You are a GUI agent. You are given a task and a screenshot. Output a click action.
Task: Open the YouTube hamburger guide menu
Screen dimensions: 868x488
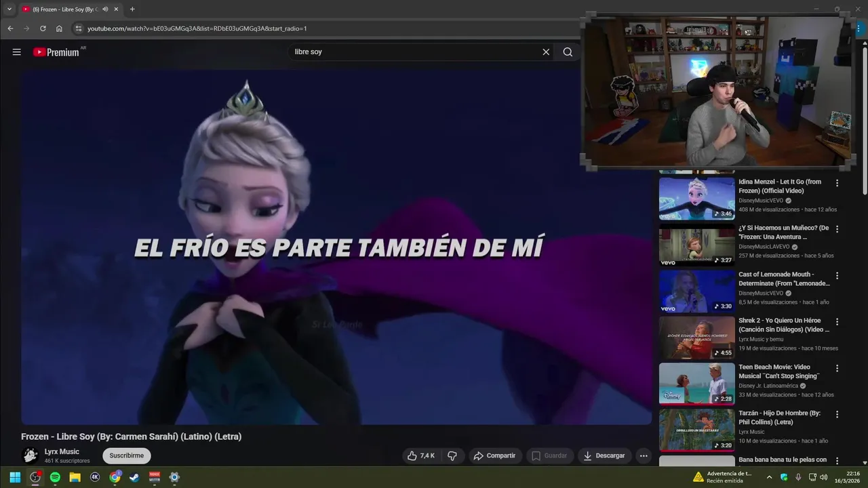point(16,52)
